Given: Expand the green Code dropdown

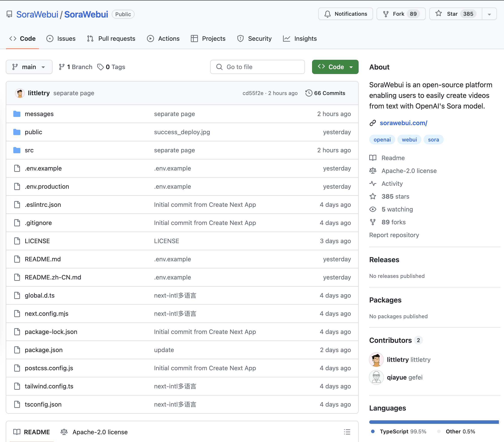Looking at the screenshot, I should pos(335,67).
